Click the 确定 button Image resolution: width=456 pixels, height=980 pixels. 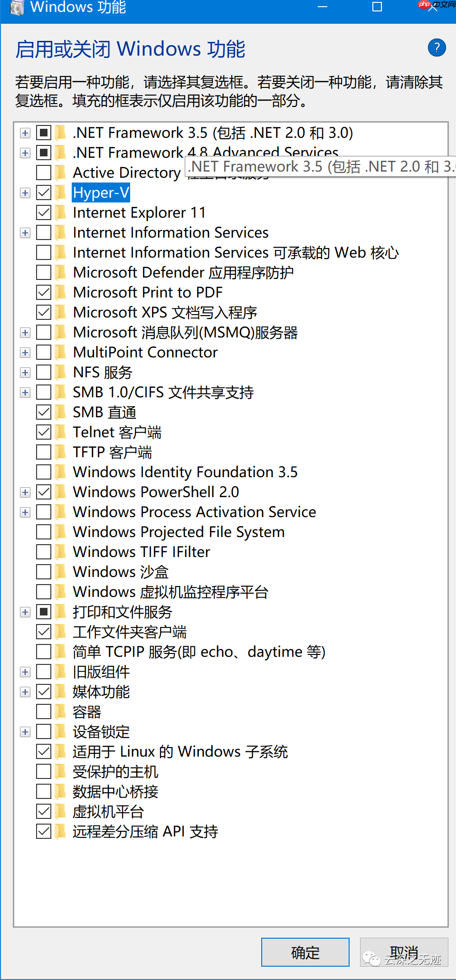305,952
